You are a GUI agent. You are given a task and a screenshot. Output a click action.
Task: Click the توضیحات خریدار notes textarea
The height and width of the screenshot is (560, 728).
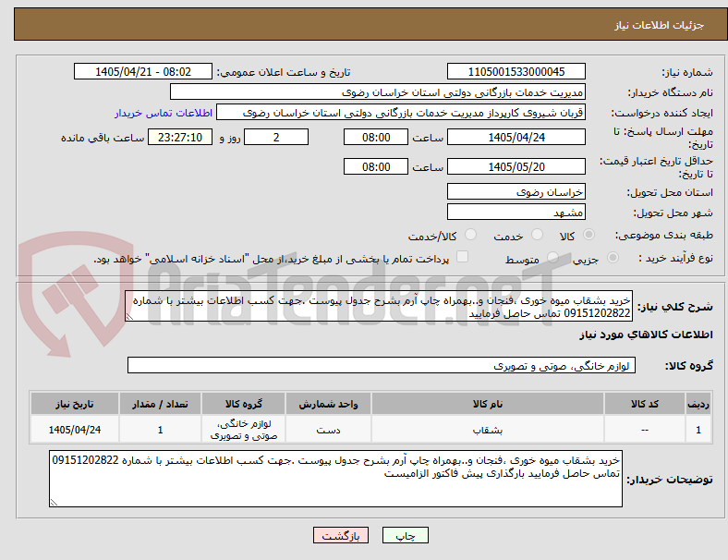tap(335, 479)
